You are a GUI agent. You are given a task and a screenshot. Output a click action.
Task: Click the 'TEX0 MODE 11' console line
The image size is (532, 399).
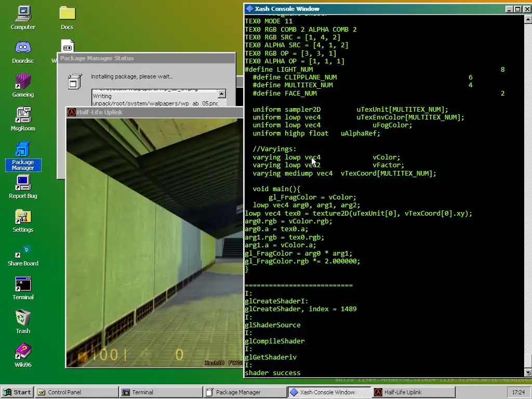click(x=269, y=21)
